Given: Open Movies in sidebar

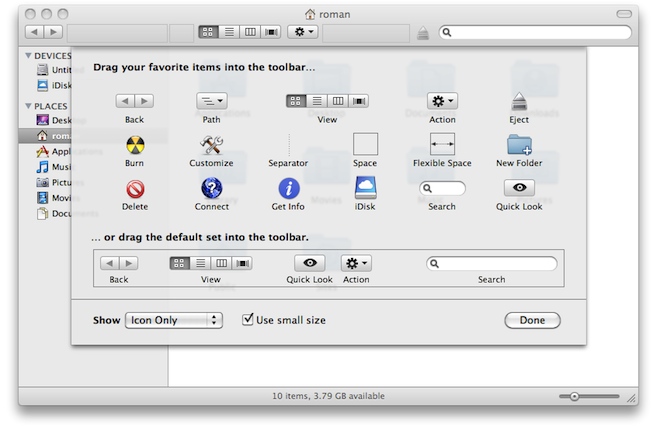Looking at the screenshot, I should 54,198.
